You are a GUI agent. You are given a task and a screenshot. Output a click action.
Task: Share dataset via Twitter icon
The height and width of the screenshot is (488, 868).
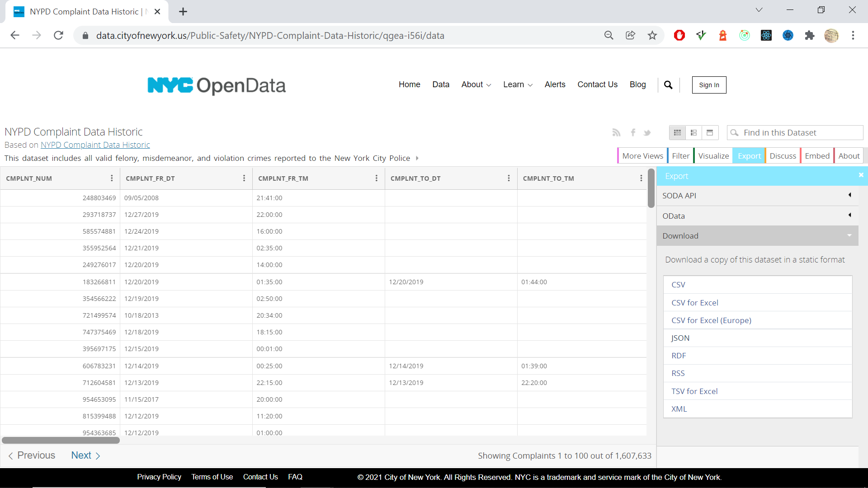[x=647, y=133]
